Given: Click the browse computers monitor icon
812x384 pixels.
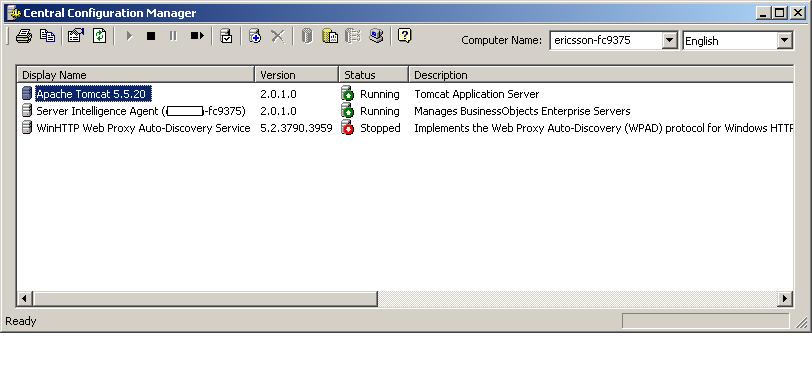Looking at the screenshot, I should (x=376, y=36).
